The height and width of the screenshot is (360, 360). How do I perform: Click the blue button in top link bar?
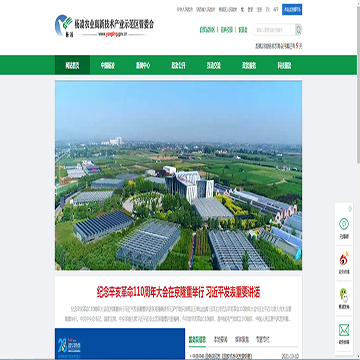(x=292, y=10)
